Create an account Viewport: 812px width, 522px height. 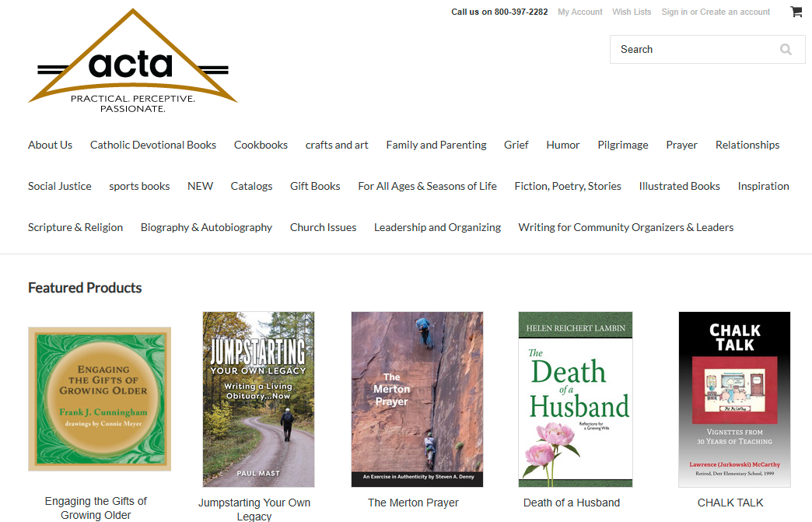coord(734,12)
